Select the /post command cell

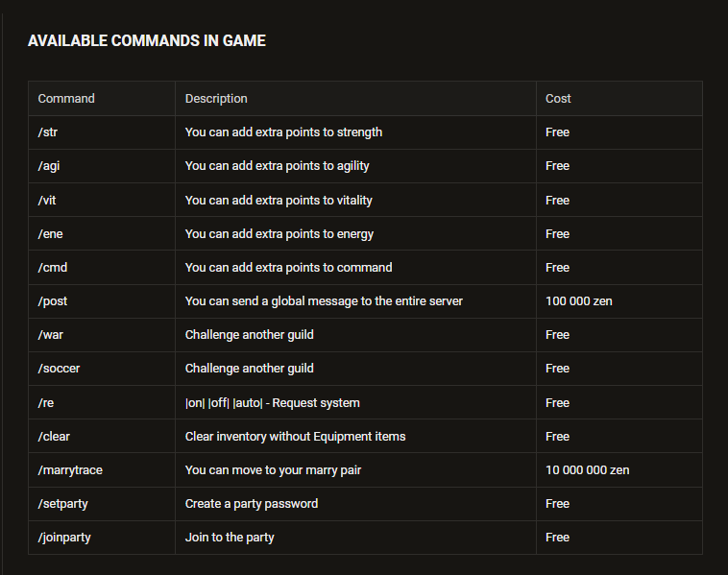(x=102, y=301)
